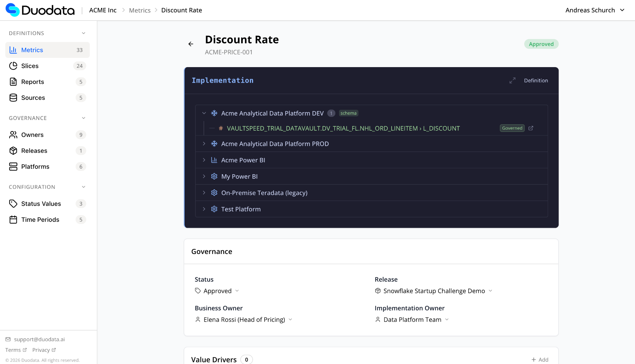This screenshot has width=635, height=364.
Task: Click the back arrow beside Discount Rate
Action: tap(191, 44)
